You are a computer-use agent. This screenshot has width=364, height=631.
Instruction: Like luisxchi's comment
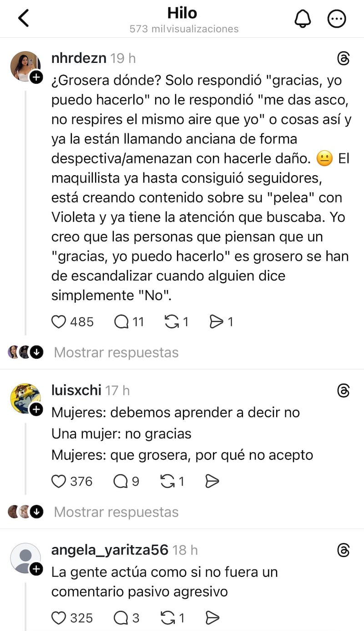tap(59, 481)
